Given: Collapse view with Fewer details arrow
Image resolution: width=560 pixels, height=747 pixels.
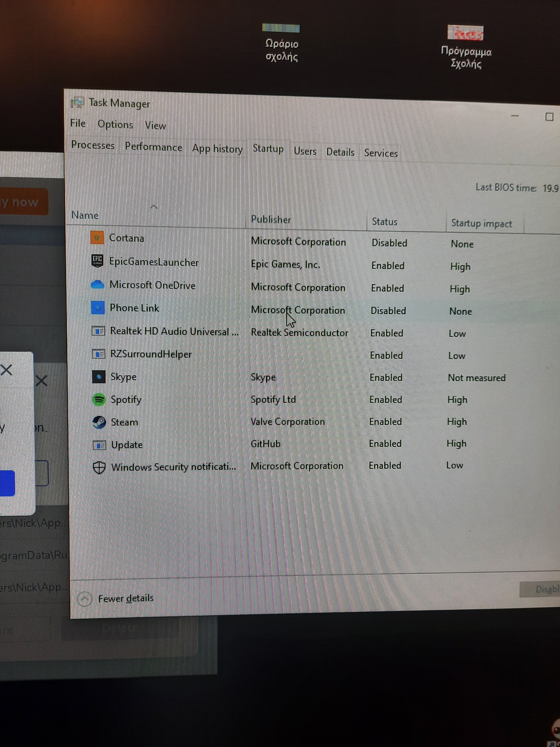Looking at the screenshot, I should point(84,599).
